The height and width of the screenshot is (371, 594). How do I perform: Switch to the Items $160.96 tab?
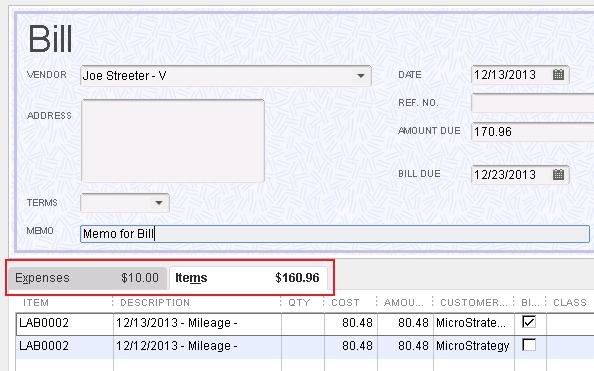pyautogui.click(x=248, y=278)
